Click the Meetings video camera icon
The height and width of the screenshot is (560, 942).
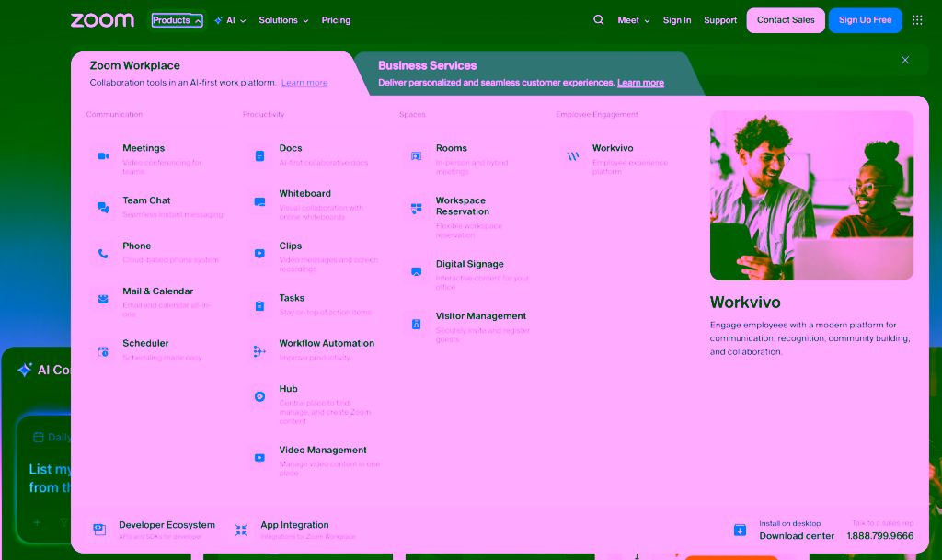[x=103, y=156]
